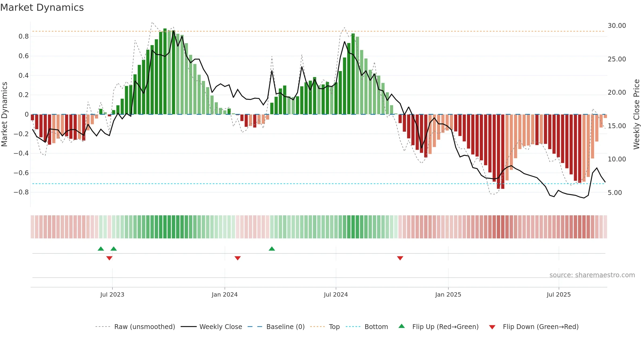Click the vertical Market Dynamics axis title
The height and width of the screenshot is (362, 644).
4,114
